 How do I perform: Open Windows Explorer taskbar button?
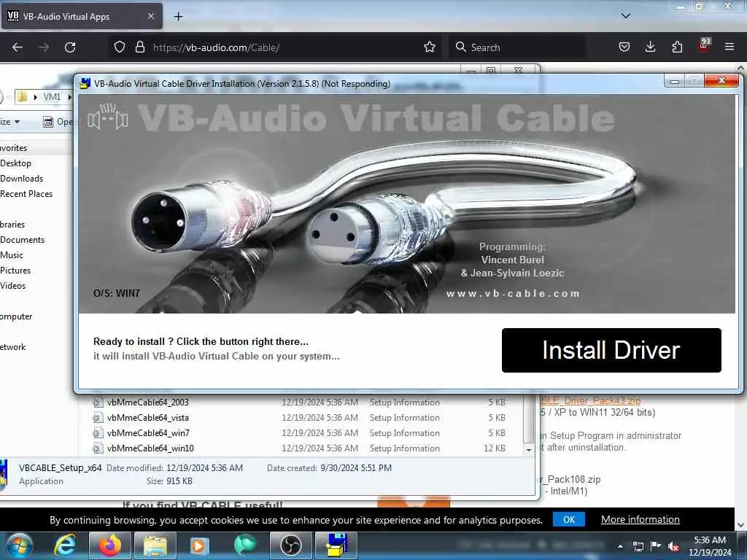tap(155, 545)
